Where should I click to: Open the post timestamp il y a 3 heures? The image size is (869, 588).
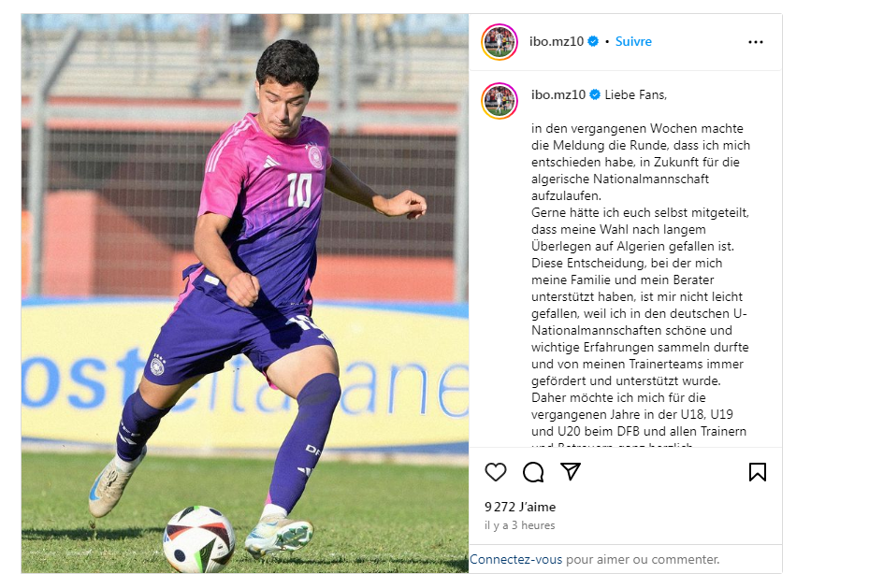pyautogui.click(x=519, y=524)
